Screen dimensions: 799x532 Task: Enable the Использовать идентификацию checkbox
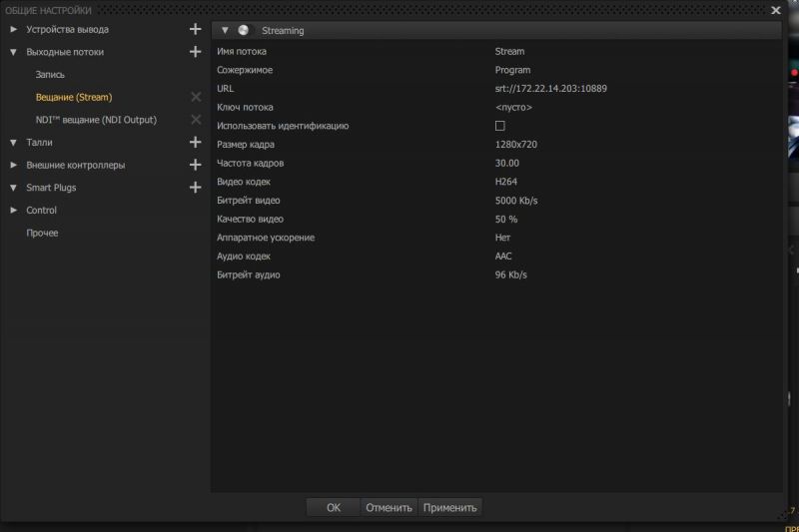pyautogui.click(x=500, y=126)
